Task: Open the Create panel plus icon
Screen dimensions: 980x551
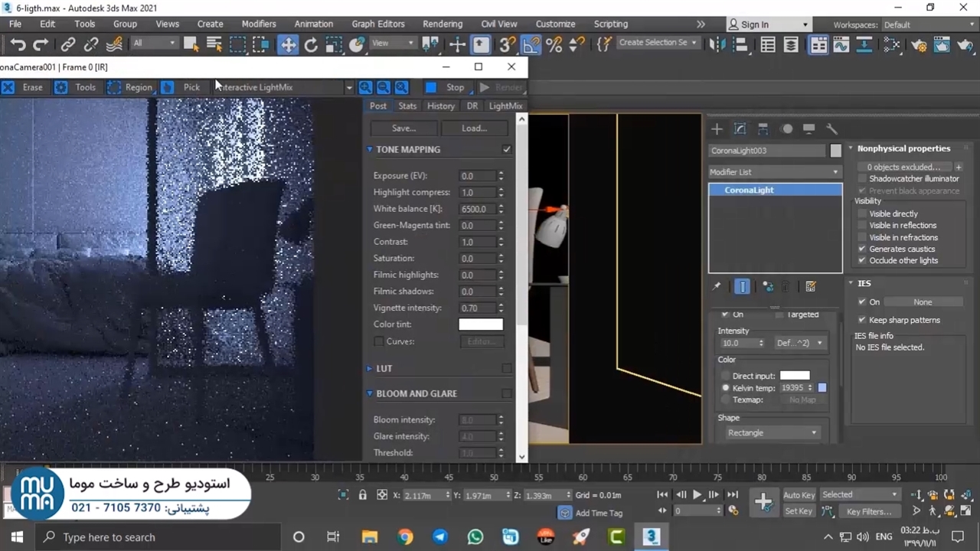Action: coord(717,129)
